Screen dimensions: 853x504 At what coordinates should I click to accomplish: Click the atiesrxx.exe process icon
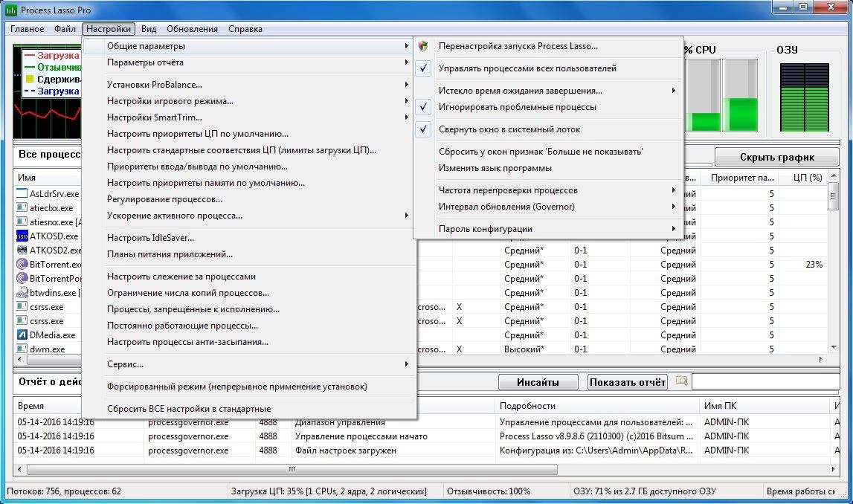coord(22,222)
